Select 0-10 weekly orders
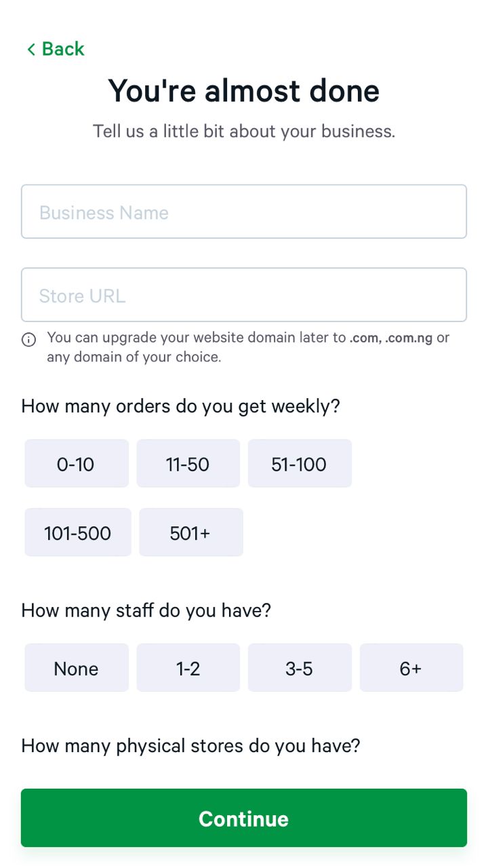 pyautogui.click(x=77, y=464)
